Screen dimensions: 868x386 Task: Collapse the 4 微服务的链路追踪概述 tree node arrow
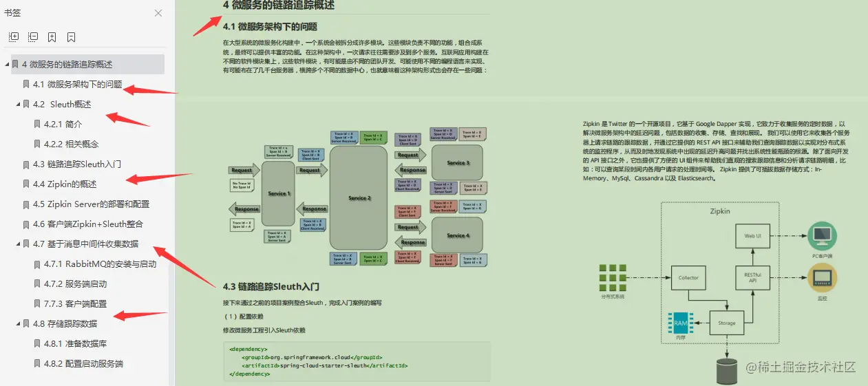click(x=8, y=65)
